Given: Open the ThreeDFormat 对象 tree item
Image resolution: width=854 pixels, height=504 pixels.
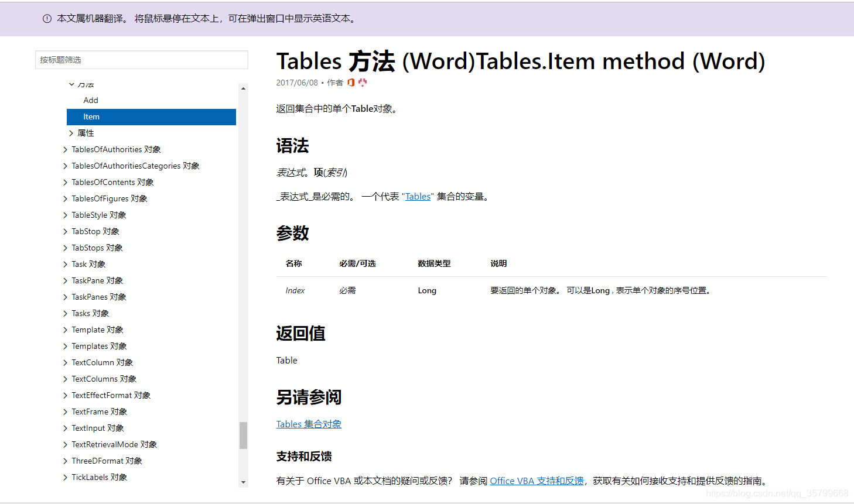Looking at the screenshot, I should [x=107, y=461].
